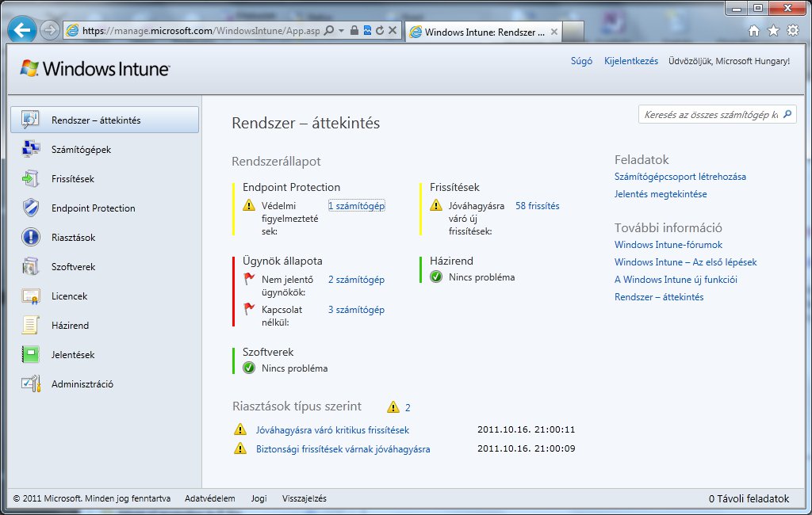Open the browser Tools gear icon
The image size is (812, 515).
point(793,31)
